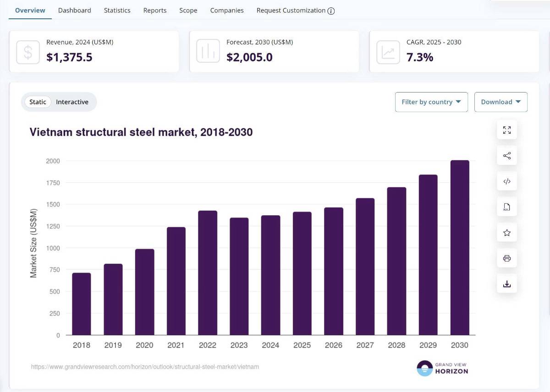Image resolution: width=550 pixels, height=392 pixels.
Task: Go to the Companies tab
Action: pyautogui.click(x=227, y=10)
